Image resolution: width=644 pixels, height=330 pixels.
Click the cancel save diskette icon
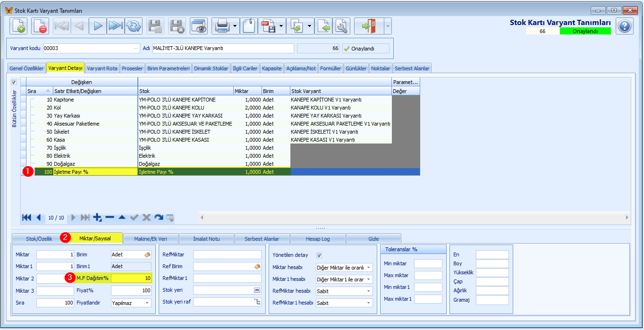(177, 26)
